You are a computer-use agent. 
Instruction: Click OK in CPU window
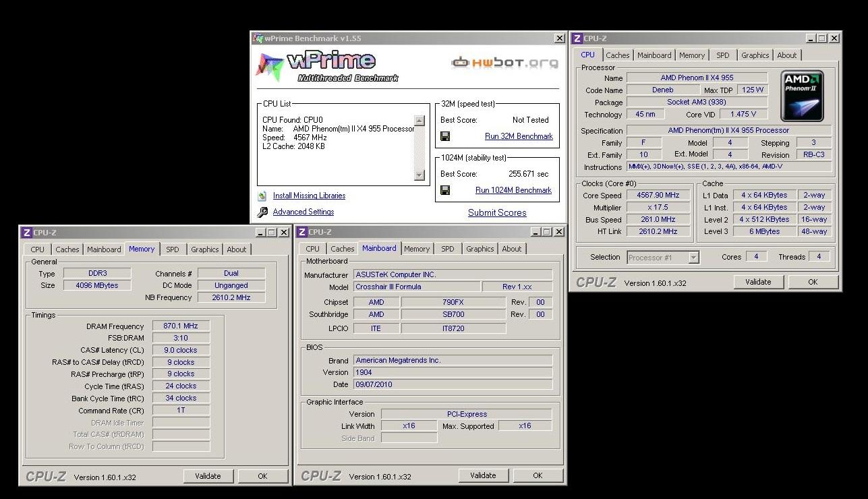point(813,282)
